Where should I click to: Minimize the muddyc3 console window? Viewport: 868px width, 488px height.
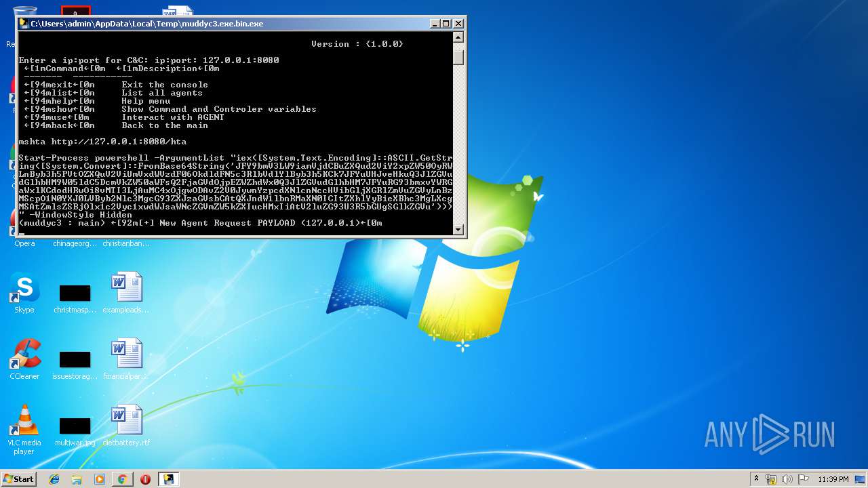tap(435, 24)
